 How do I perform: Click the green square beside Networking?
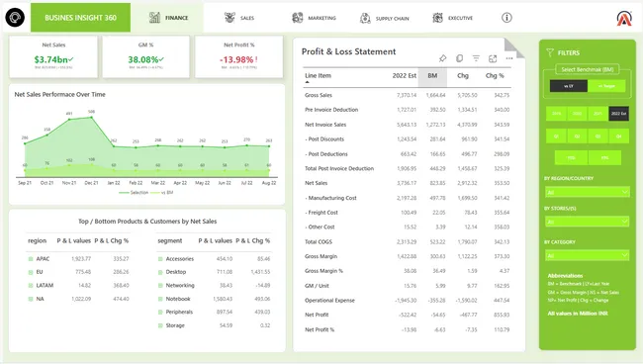click(160, 286)
